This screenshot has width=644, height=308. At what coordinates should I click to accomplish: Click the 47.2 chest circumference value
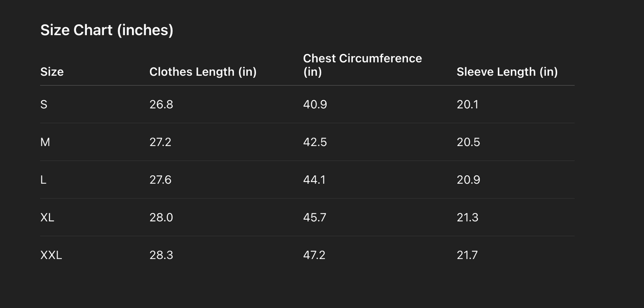coord(314,255)
